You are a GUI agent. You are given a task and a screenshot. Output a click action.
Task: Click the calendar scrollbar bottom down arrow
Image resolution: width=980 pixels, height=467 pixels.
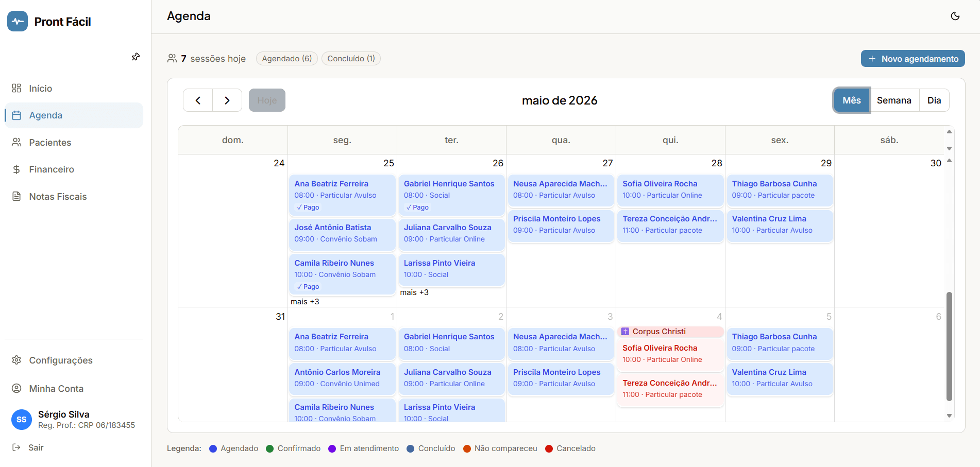point(949,416)
